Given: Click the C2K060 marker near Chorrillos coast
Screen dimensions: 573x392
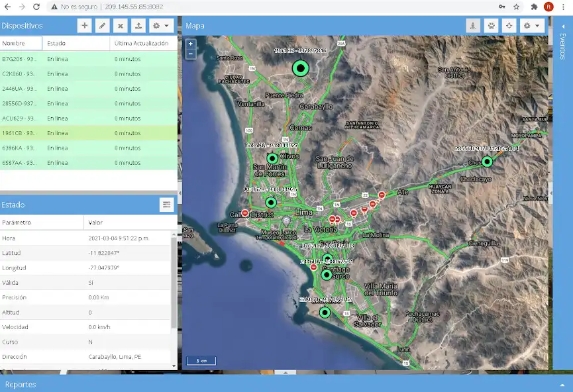Looking at the screenshot, I should click(x=325, y=313).
